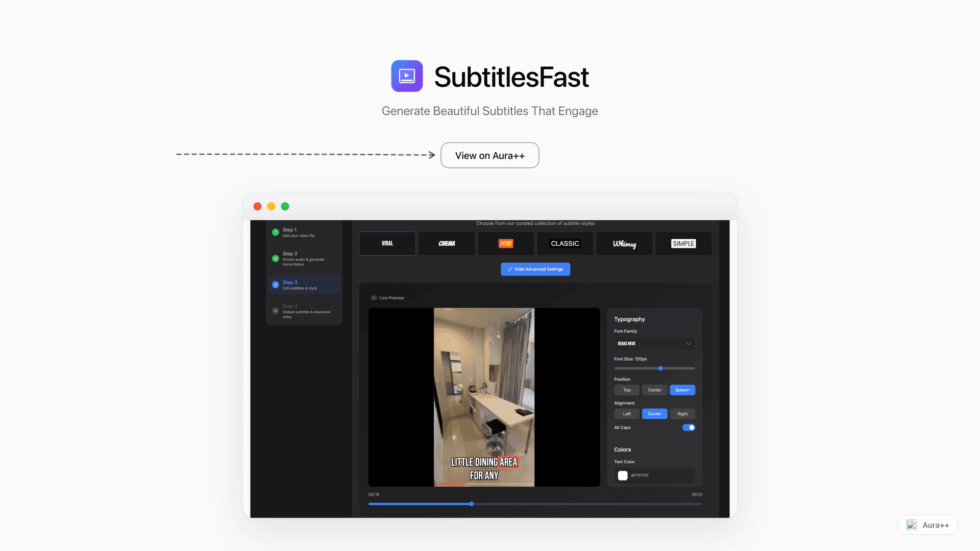This screenshot has height=551, width=980.
Task: Click the red close window dot
Action: [x=257, y=207]
